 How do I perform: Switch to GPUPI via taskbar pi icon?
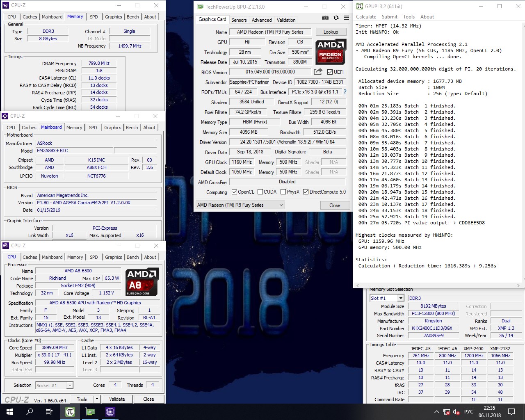[x=70, y=412]
